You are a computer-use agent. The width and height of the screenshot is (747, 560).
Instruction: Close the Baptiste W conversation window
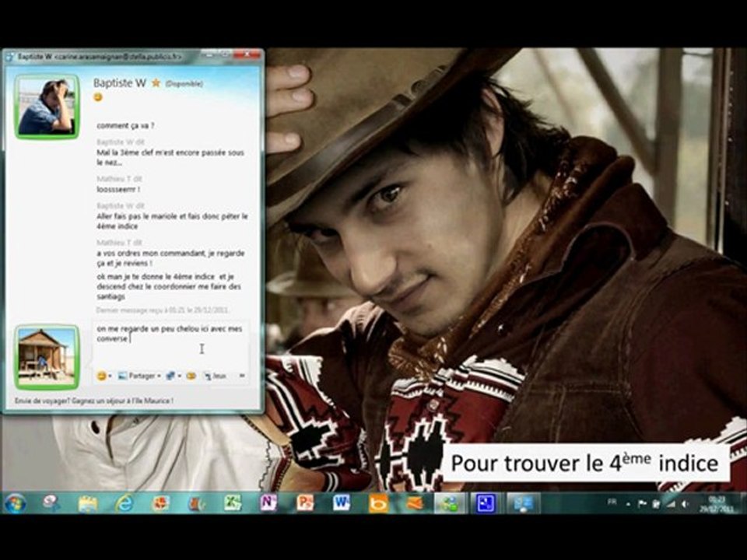(247, 55)
